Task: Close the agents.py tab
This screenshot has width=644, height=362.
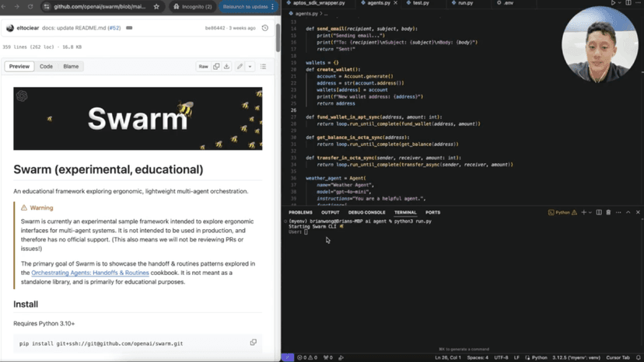Action: [x=396, y=3]
